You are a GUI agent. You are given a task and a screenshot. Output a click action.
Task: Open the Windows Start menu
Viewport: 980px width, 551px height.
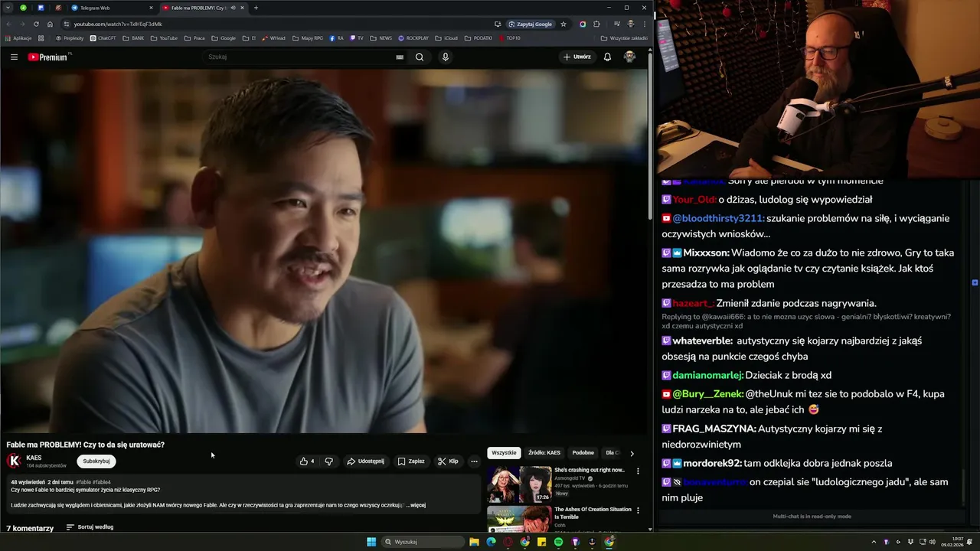pos(371,542)
